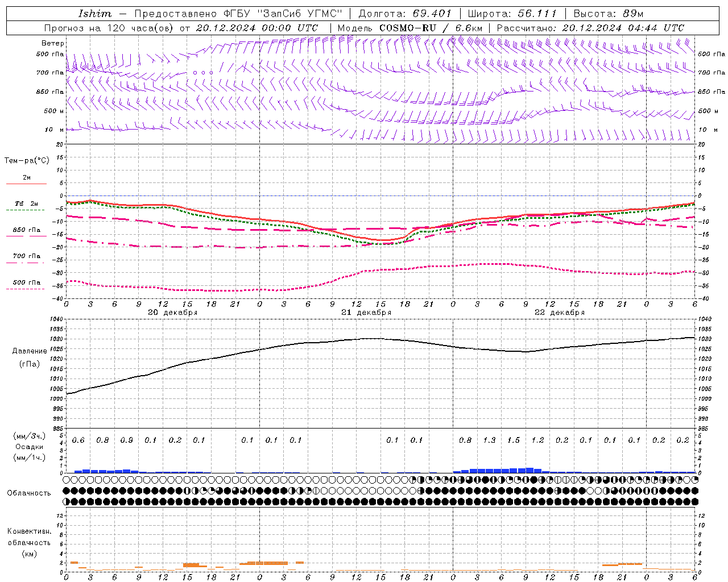The image size is (728, 582).
Task: Click the "21 декабря" date label
Action: pyautogui.click(x=366, y=313)
